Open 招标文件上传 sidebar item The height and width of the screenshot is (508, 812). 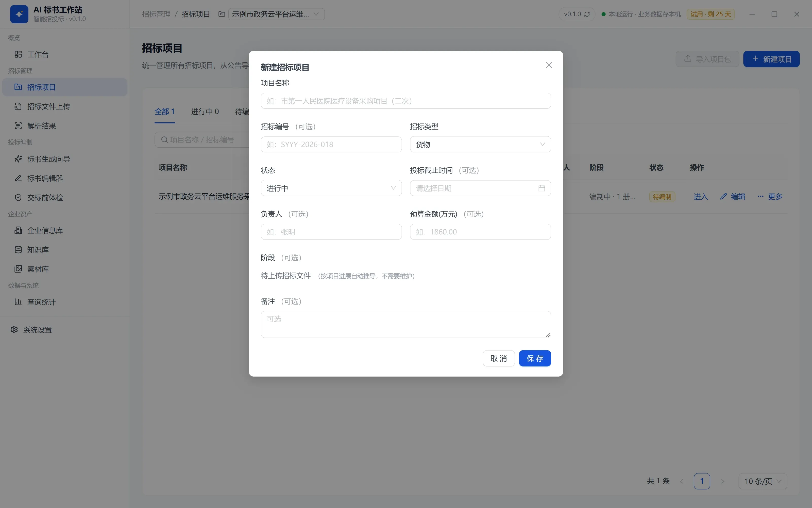point(65,106)
